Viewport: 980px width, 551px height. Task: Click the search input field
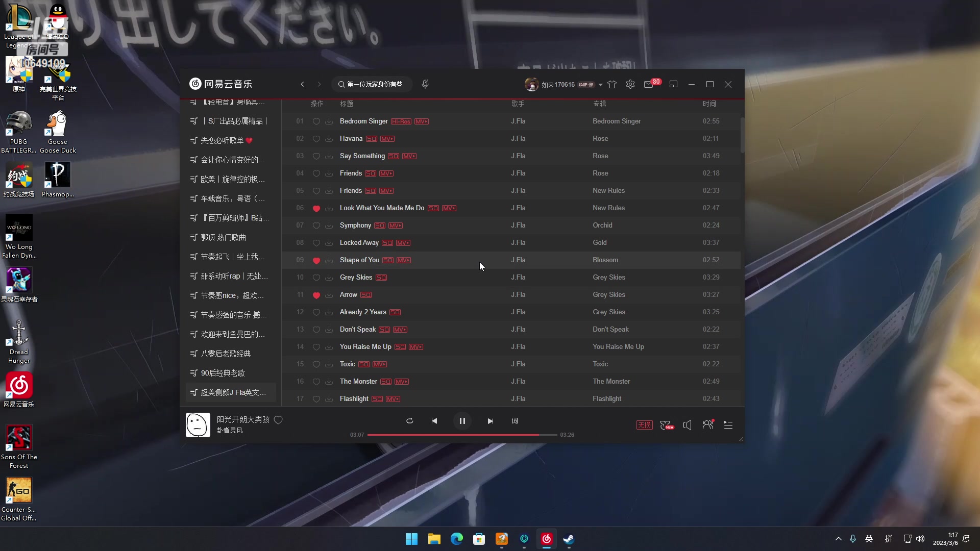tap(373, 84)
